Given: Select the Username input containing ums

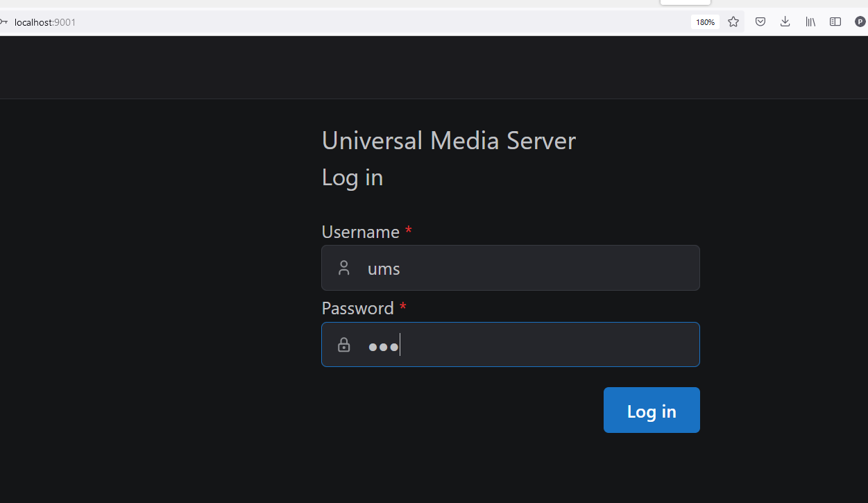Looking at the screenshot, I should (510, 268).
